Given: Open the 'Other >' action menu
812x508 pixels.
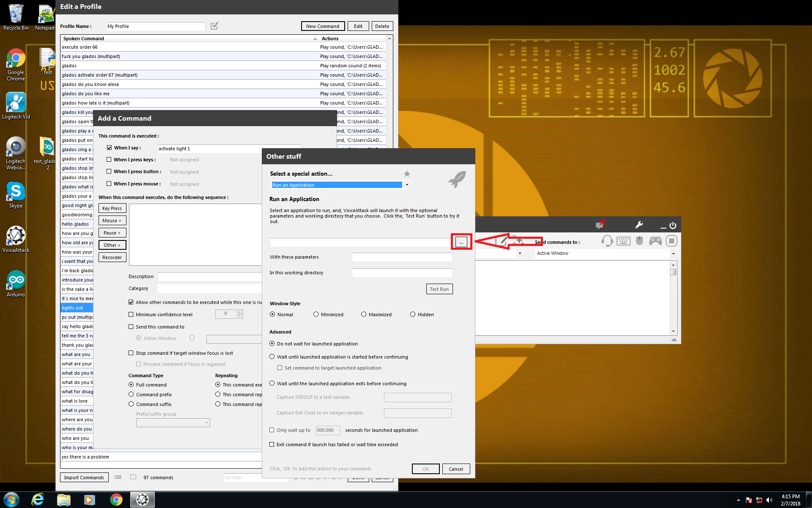Looking at the screenshot, I should click(x=112, y=245).
